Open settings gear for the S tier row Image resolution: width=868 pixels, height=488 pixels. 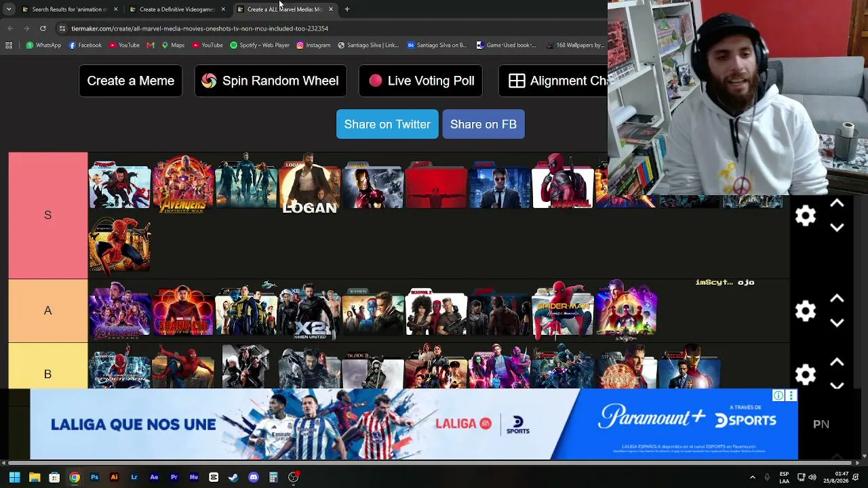click(x=805, y=216)
